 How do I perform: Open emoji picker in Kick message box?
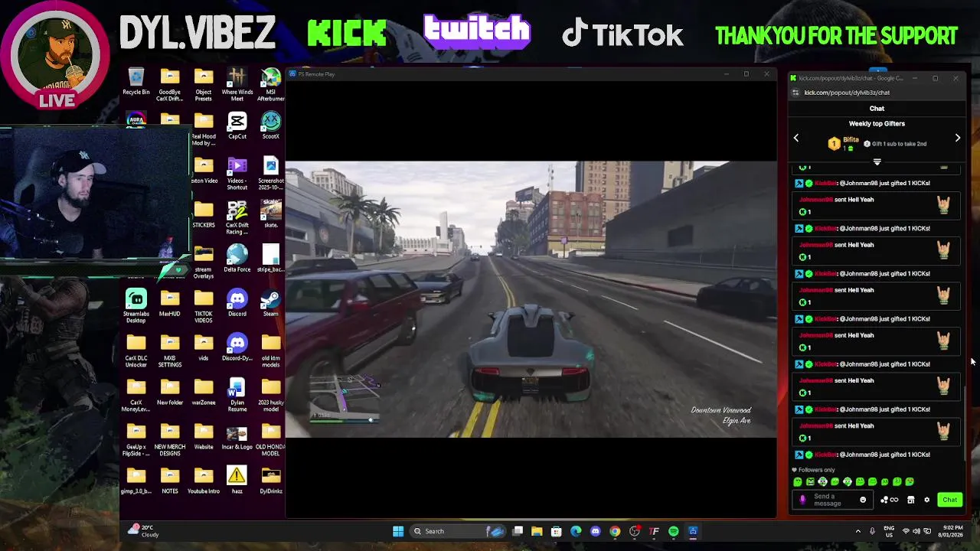(x=863, y=500)
